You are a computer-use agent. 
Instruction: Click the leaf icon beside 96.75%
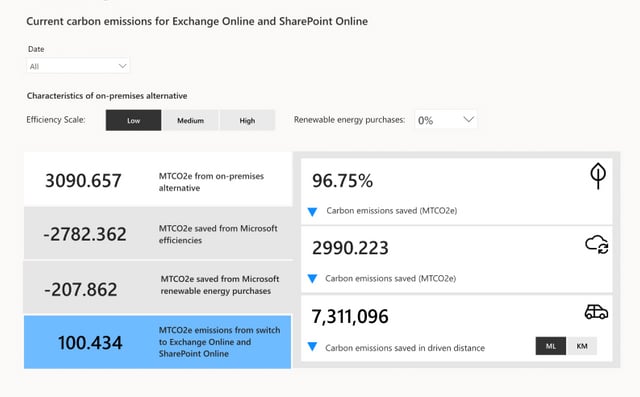[x=598, y=176]
